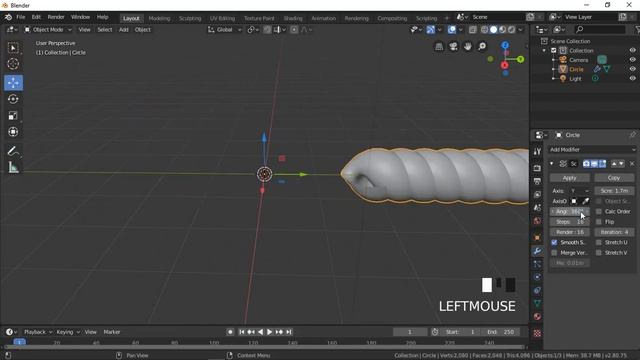This screenshot has height=360, width=640.
Task: Activate the Scale tool
Action: tap(13, 116)
